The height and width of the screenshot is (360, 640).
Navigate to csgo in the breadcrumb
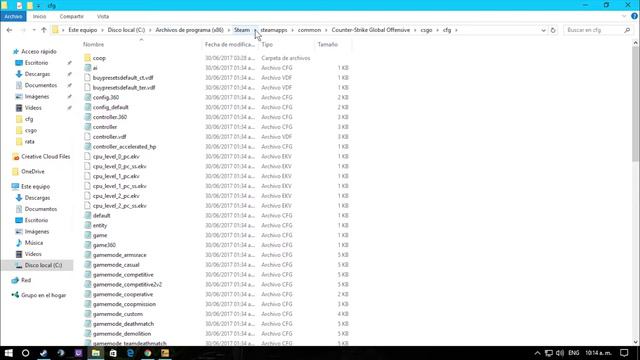pos(426,30)
